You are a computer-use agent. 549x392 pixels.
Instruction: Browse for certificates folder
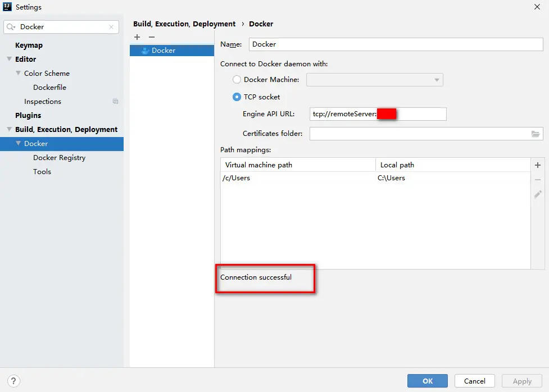(536, 134)
